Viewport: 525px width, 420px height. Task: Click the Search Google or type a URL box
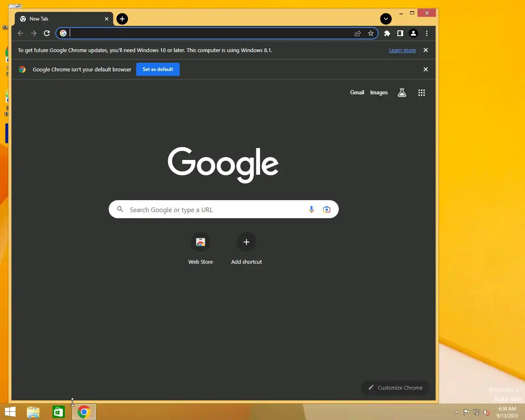[x=224, y=209]
